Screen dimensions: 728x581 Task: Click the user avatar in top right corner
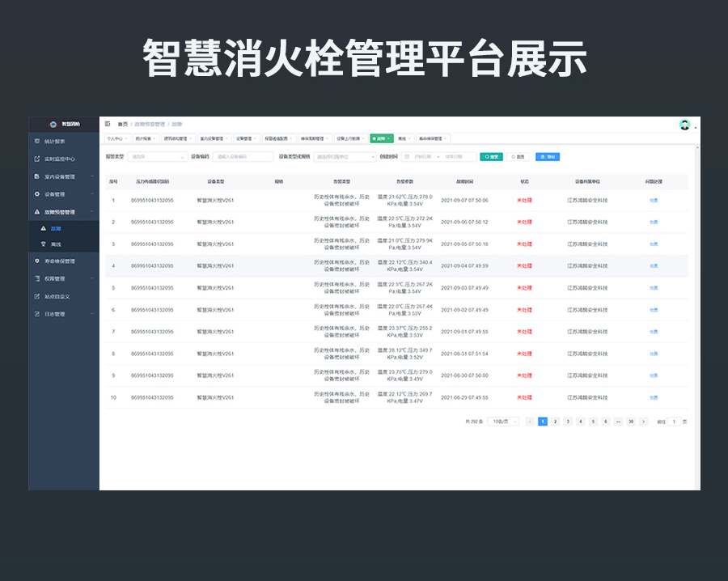[x=684, y=125]
